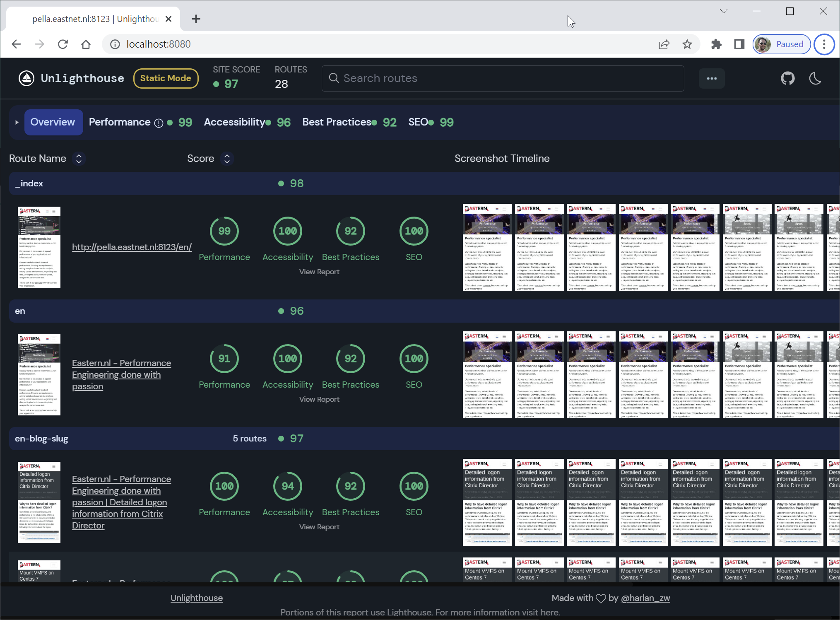Screen dimensions: 840x620
Task: Toggle browser side panel
Action: [739, 44]
